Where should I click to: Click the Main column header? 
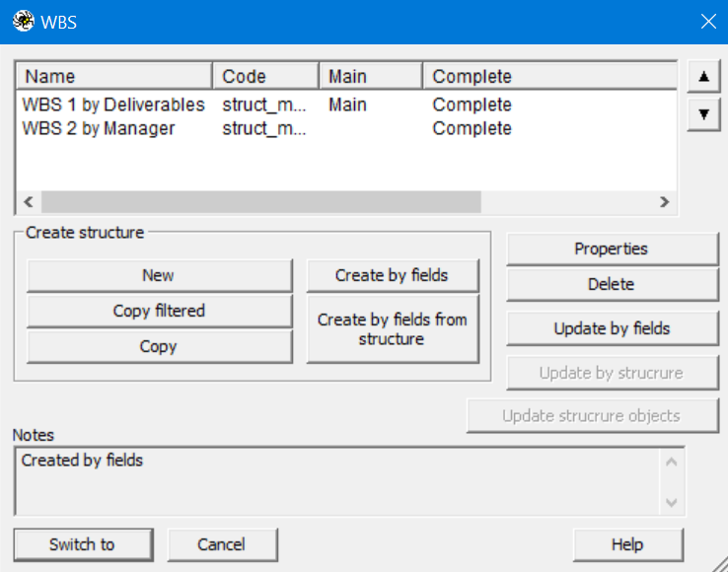(371, 76)
